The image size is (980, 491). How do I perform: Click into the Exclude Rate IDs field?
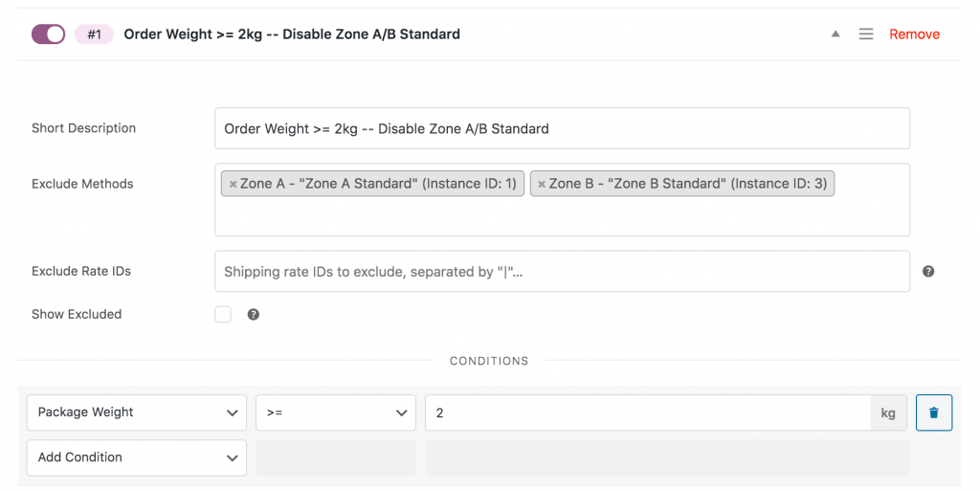(562, 271)
